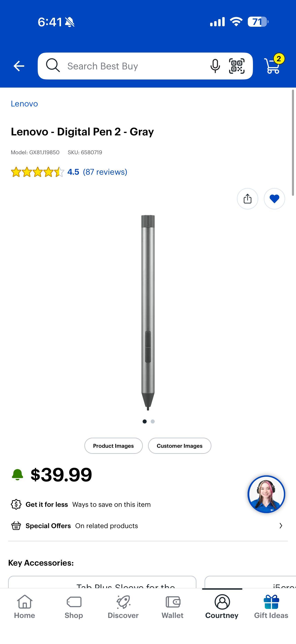
Task: Toggle the saved heart icon
Action: click(x=274, y=199)
